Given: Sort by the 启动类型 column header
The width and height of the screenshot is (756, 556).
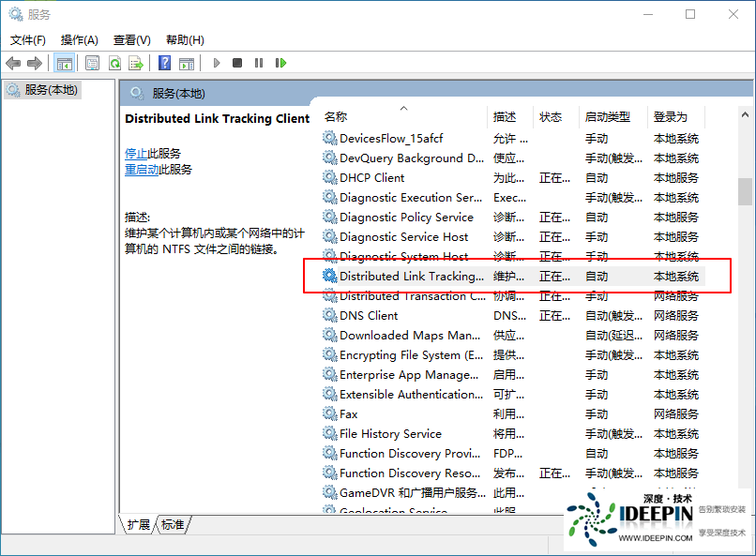Looking at the screenshot, I should (613, 116).
